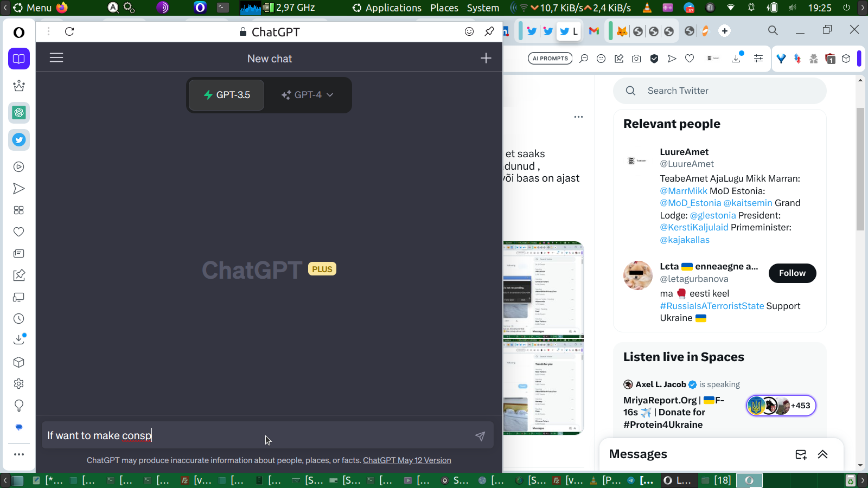Click the zoom-out magnifier in address bar

point(584,59)
